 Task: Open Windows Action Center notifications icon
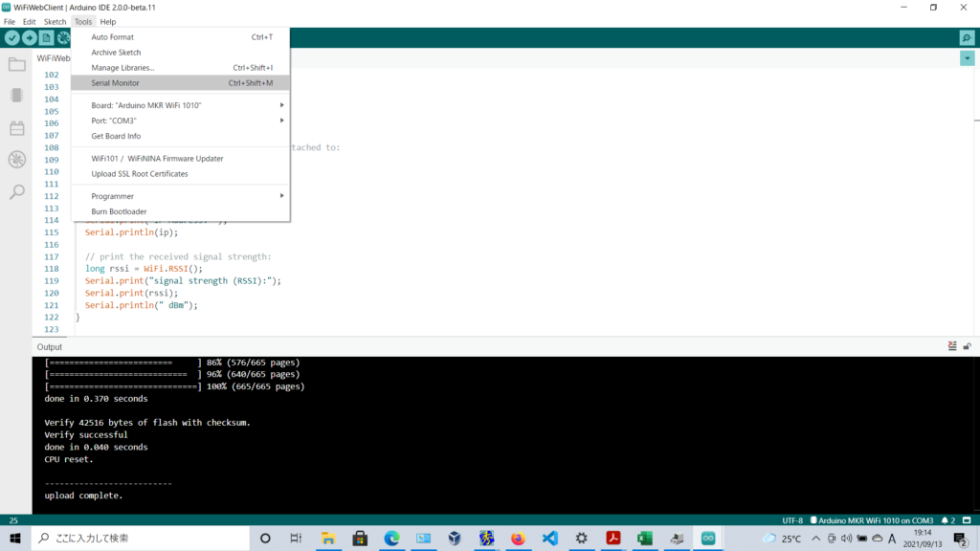(961, 538)
